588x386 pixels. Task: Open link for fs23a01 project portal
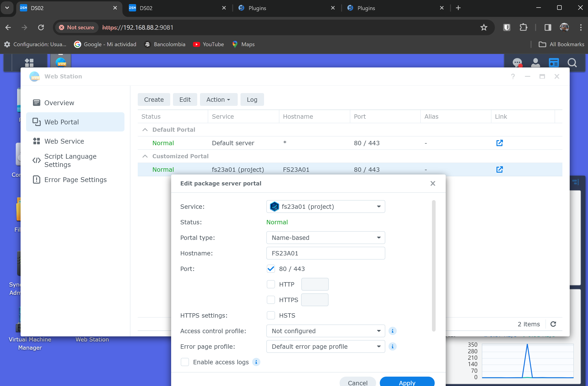coord(499,169)
